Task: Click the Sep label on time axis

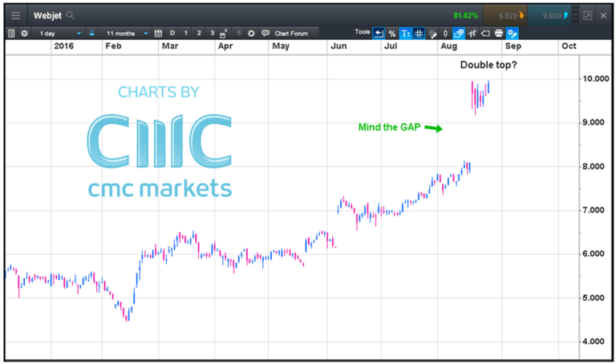Action: click(513, 46)
